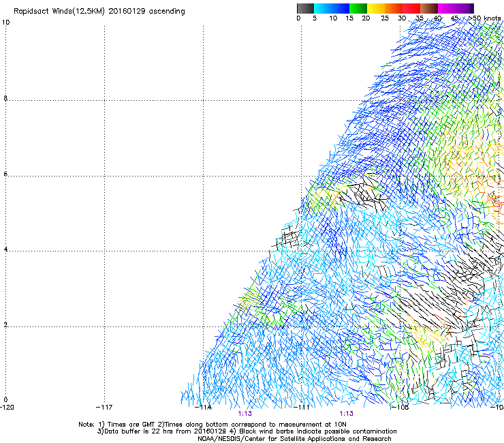The width and height of the screenshot is (504, 443).
Task: Click the latitude label '2' on axis
Action: [5, 324]
